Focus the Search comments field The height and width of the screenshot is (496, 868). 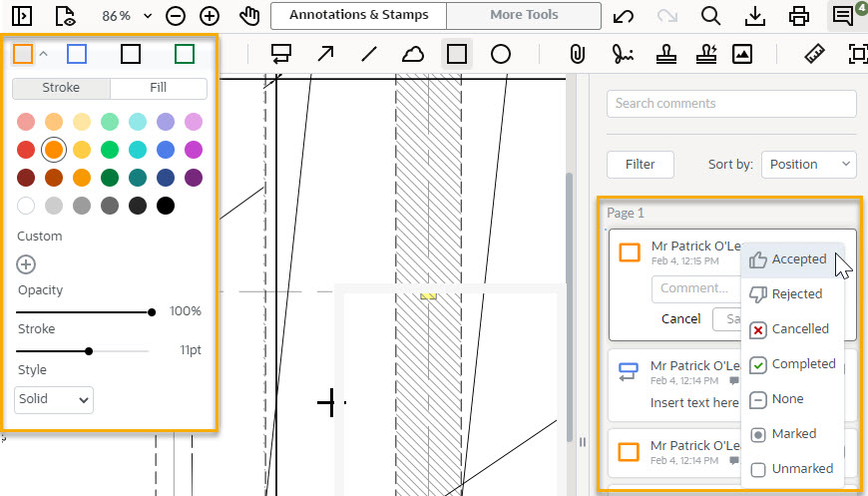pos(731,104)
